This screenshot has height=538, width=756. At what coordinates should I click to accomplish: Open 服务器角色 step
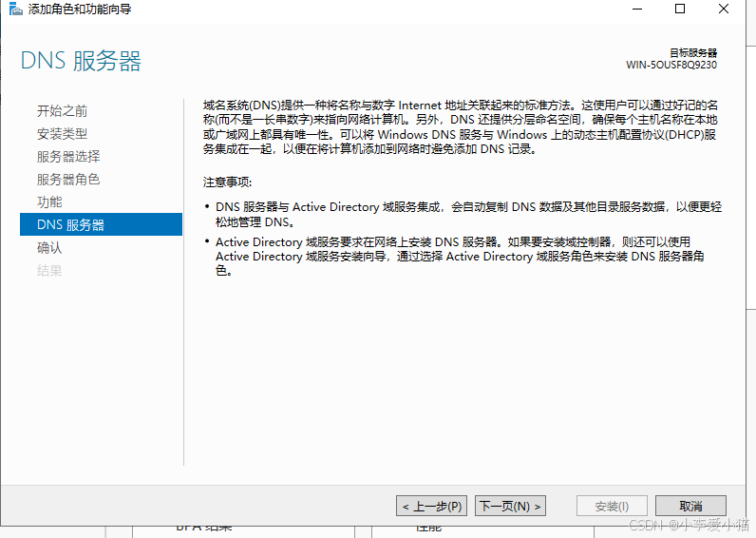click(x=68, y=179)
